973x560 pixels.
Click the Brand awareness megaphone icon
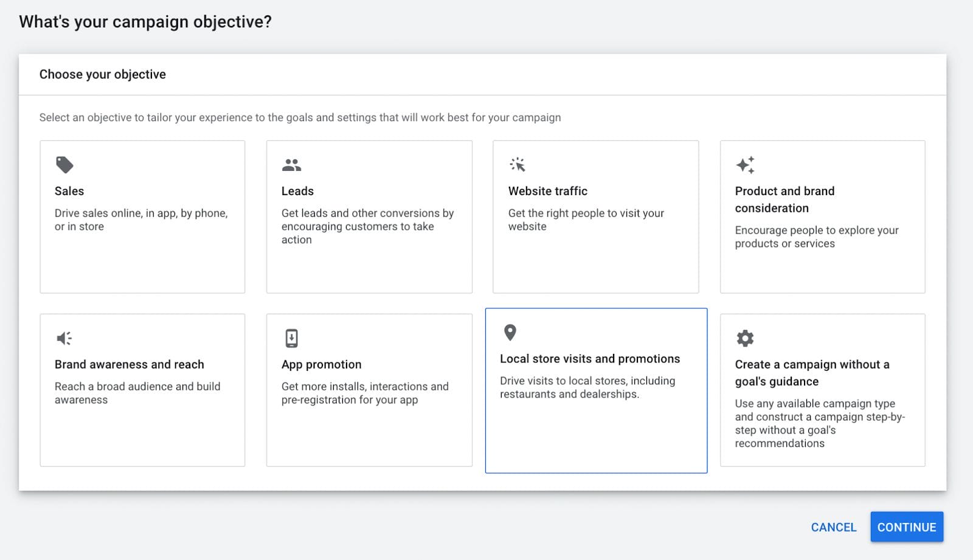coord(64,338)
